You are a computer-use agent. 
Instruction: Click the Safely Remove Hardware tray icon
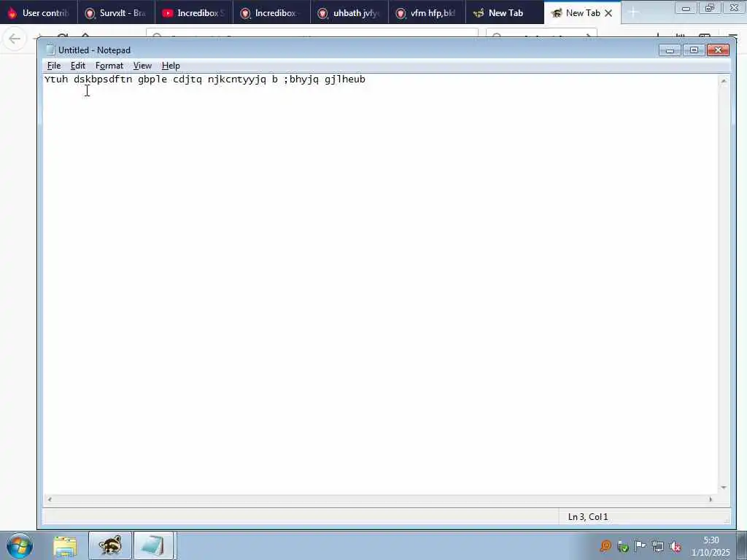(x=623, y=546)
